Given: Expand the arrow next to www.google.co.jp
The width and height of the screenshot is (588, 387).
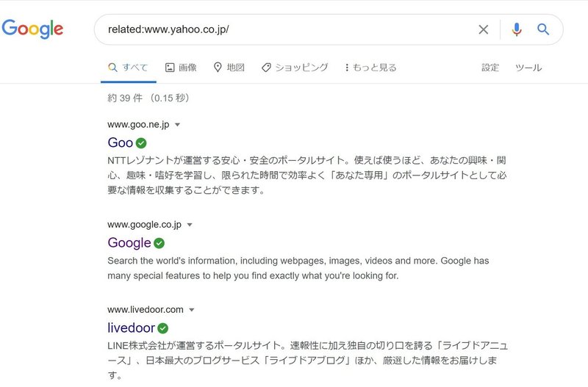Looking at the screenshot, I should (x=190, y=225).
